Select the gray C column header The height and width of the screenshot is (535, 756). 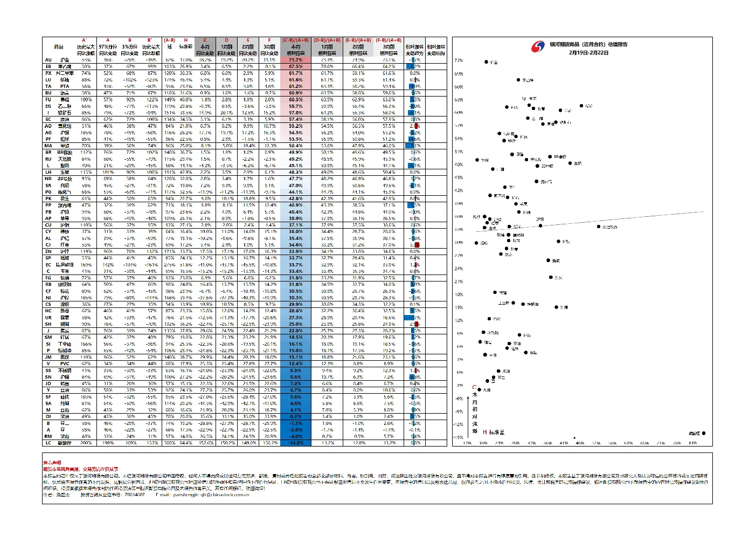pyautogui.click(x=205, y=46)
